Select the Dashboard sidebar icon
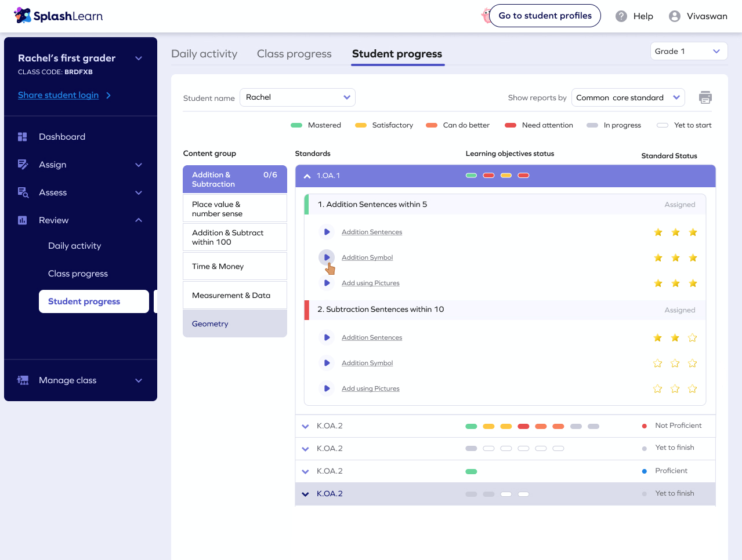The image size is (742, 560). (x=23, y=136)
